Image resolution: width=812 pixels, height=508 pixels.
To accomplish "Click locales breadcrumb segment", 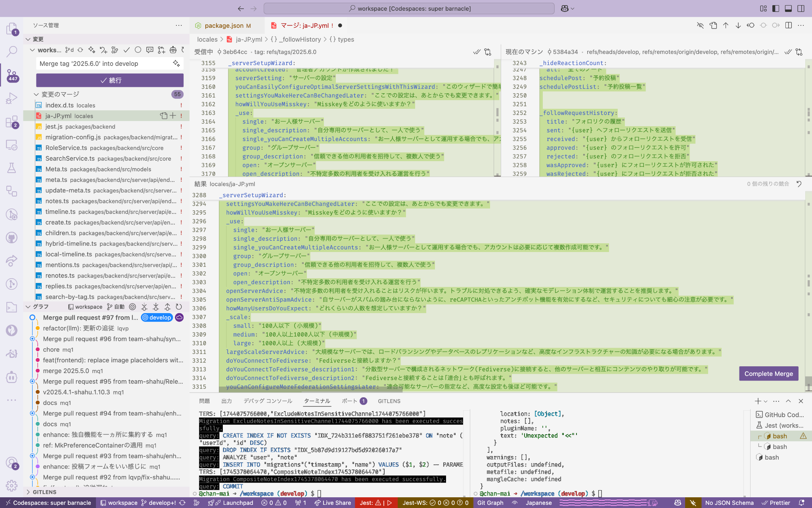I will tap(207, 39).
